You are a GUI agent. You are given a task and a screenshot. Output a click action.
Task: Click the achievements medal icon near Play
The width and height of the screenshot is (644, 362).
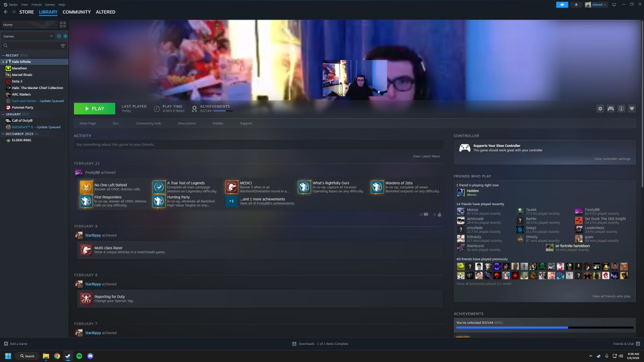pos(194,108)
